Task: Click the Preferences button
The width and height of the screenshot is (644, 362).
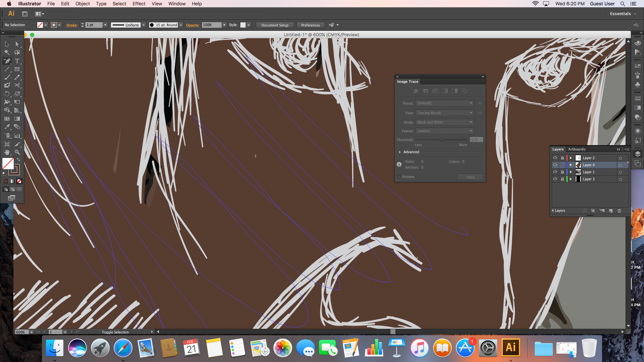Action: point(310,25)
